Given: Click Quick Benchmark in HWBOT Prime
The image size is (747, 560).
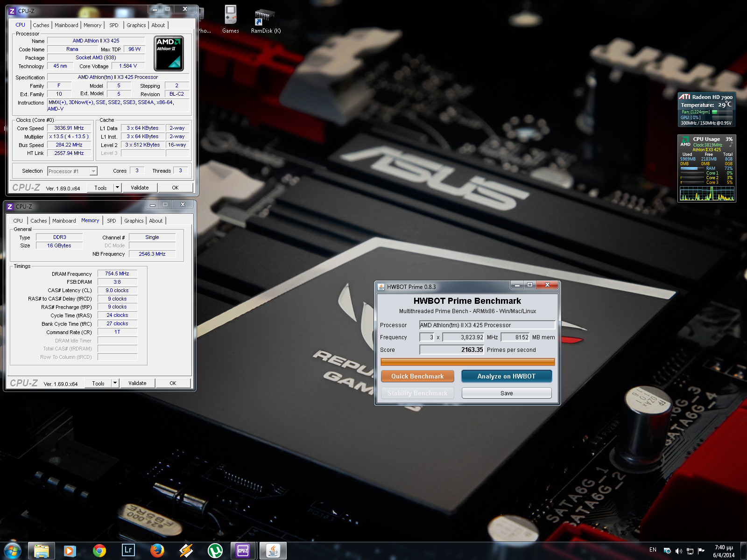Looking at the screenshot, I should point(417,376).
